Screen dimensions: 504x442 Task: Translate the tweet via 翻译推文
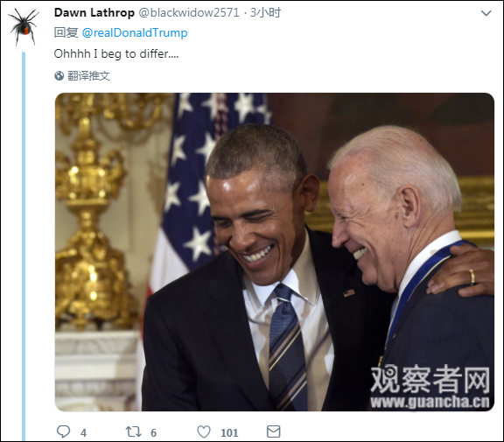click(88, 76)
